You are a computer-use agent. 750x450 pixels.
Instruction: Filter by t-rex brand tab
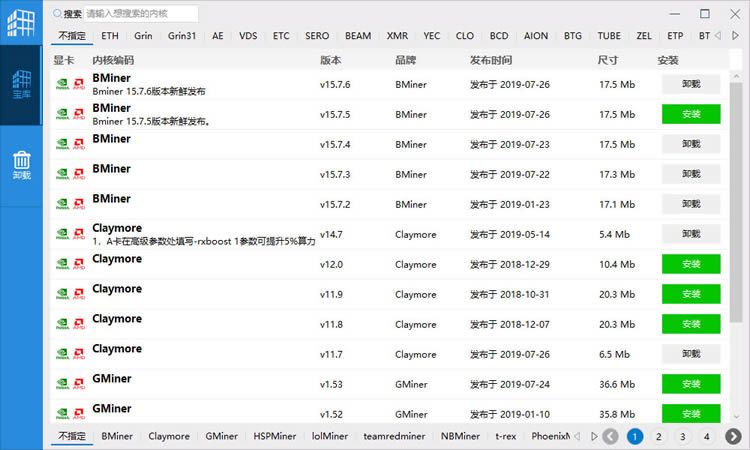pos(506,436)
